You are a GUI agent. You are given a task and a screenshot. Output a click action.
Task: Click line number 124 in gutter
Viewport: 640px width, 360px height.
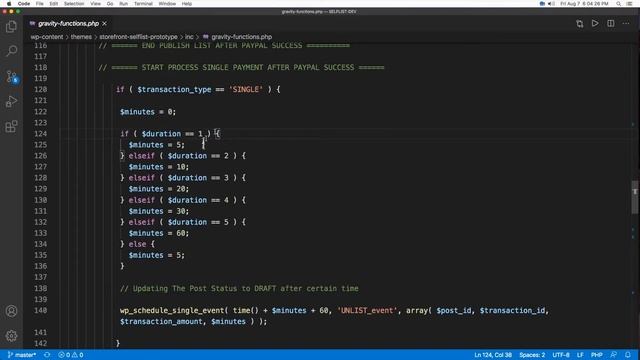tap(40, 133)
